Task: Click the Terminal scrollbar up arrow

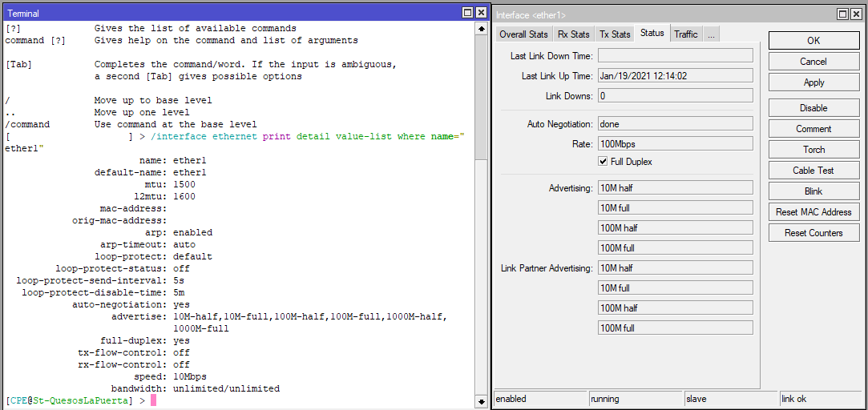Action: coord(481,29)
